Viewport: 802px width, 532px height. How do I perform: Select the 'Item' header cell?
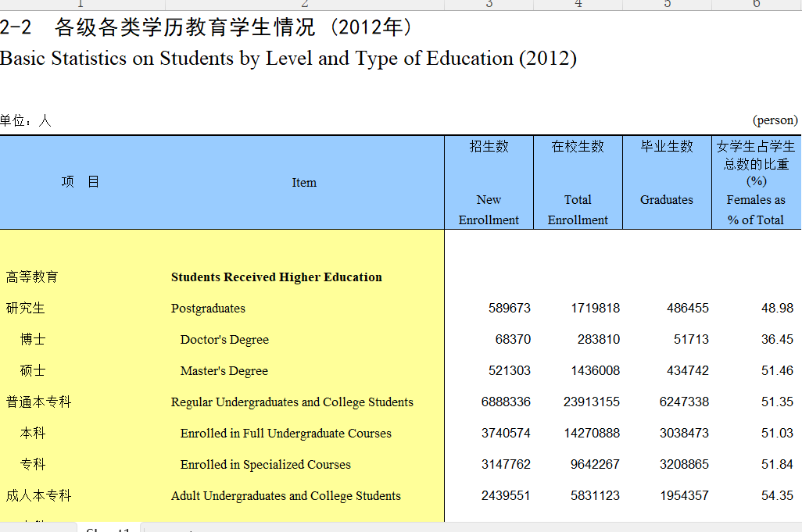point(304,183)
